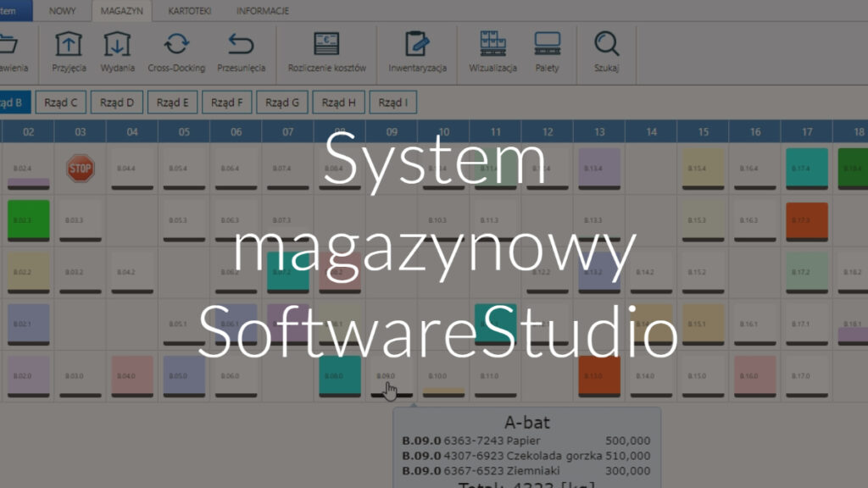Click column header 02
Image resolution: width=868 pixels, height=488 pixels.
tap(28, 131)
